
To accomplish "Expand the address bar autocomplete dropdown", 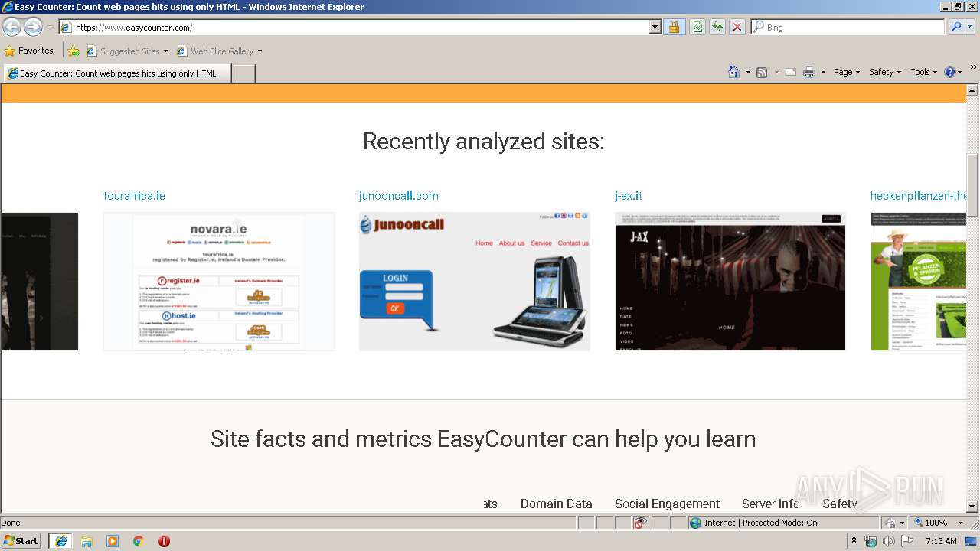I will tap(655, 28).
